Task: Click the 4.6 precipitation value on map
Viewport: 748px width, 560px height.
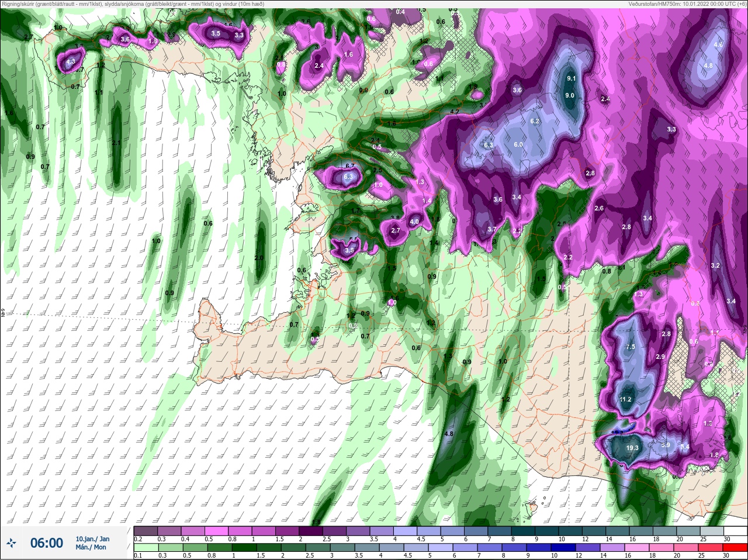Action: [719, 44]
